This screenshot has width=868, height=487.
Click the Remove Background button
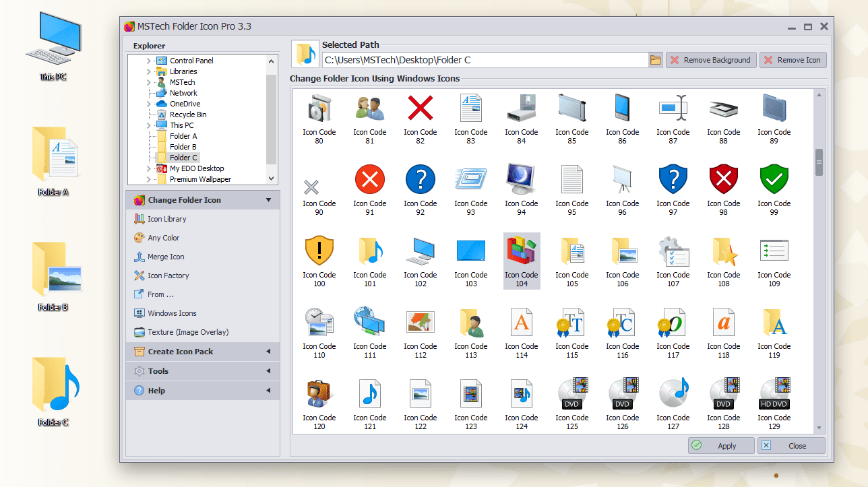pyautogui.click(x=710, y=59)
